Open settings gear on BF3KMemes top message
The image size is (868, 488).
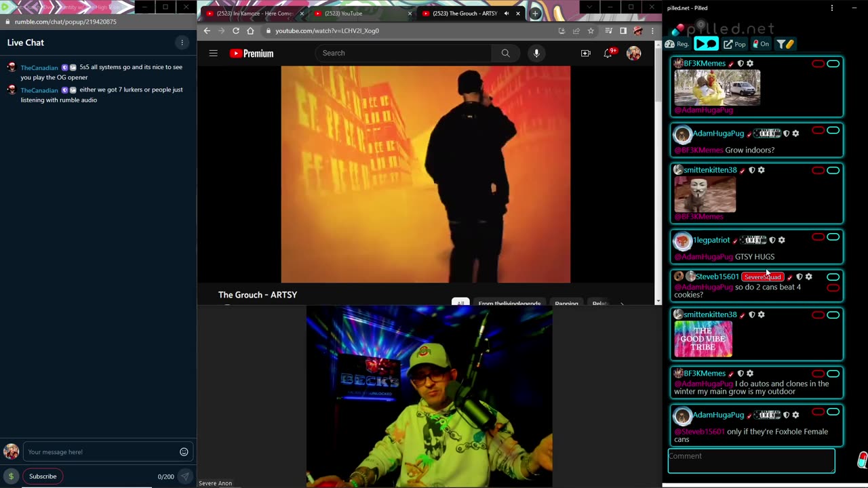tap(750, 64)
